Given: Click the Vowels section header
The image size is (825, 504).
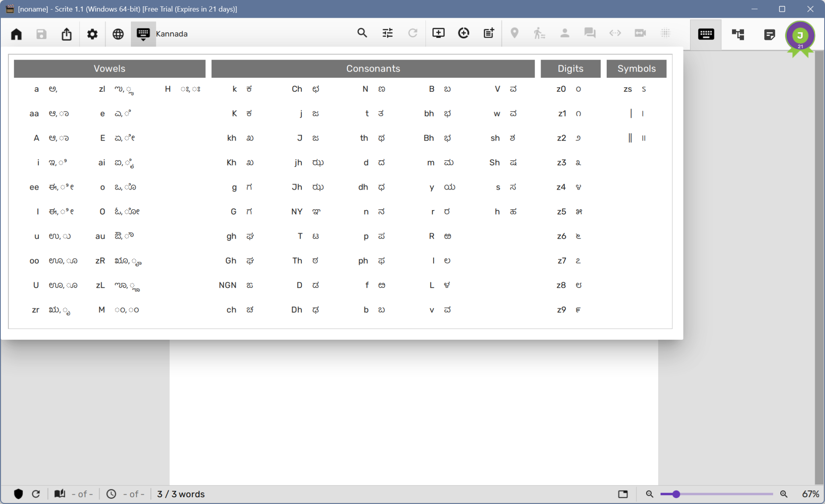Looking at the screenshot, I should pos(110,68).
